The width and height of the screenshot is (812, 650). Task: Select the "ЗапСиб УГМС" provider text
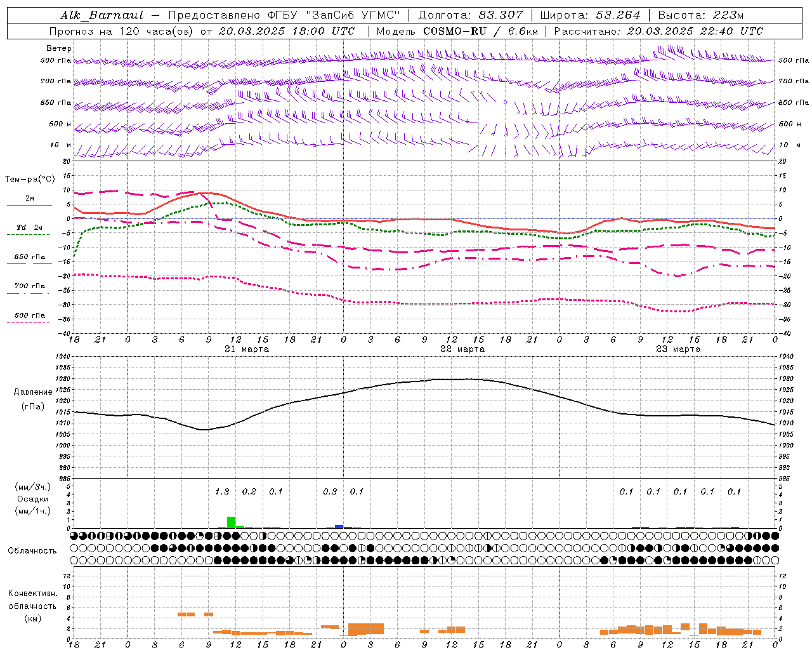(x=353, y=15)
